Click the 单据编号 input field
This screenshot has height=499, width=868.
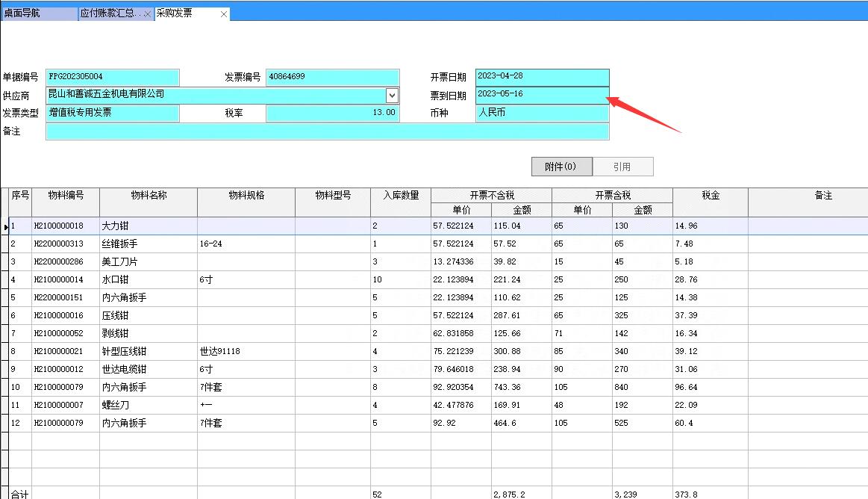(112, 77)
